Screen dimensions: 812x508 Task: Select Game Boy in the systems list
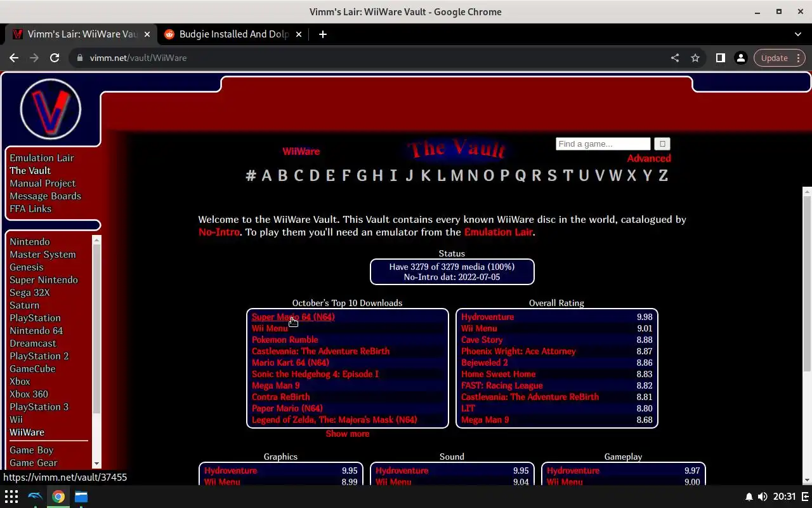pyautogui.click(x=31, y=450)
